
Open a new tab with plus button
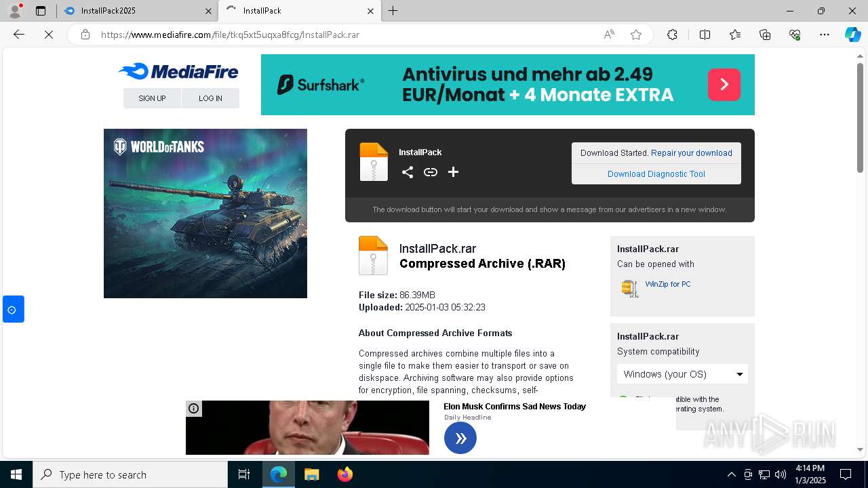tap(393, 11)
